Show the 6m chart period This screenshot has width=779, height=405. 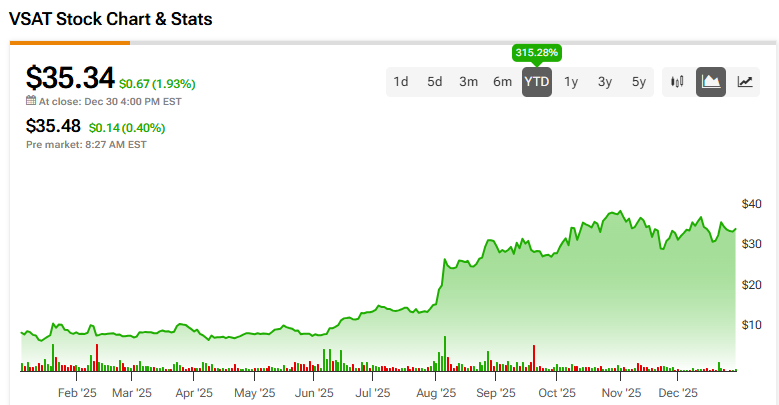click(502, 82)
